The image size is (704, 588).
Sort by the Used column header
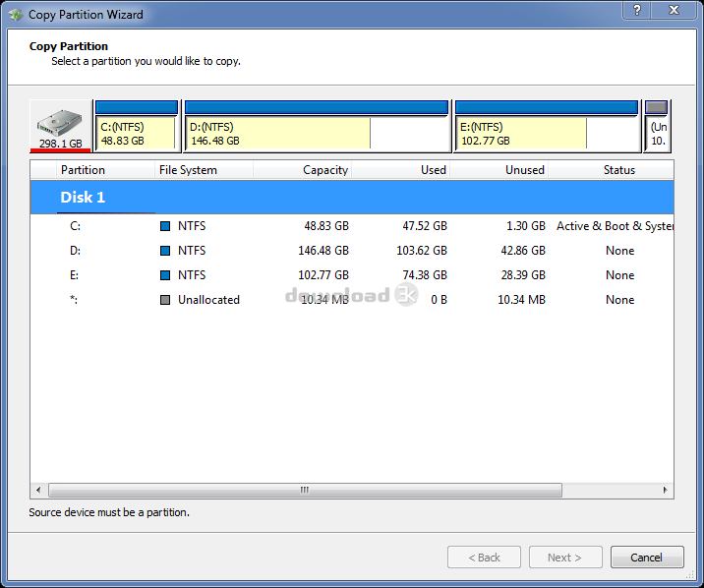401,170
